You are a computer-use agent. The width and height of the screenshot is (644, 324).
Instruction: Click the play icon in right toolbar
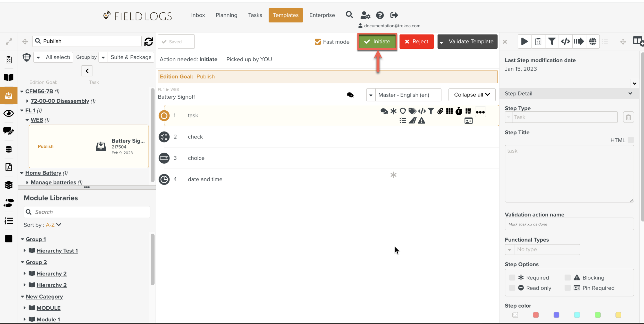524,41
